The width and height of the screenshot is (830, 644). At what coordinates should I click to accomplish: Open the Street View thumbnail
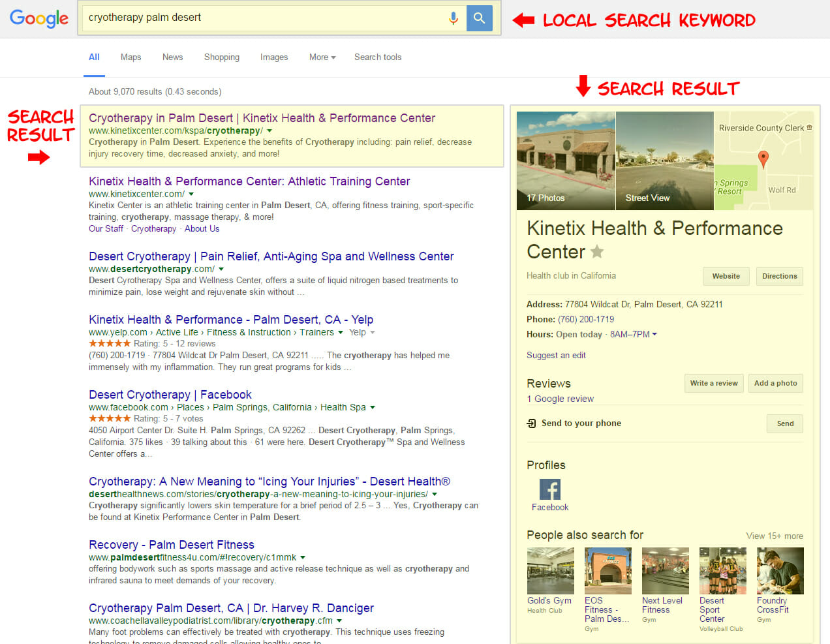665,161
